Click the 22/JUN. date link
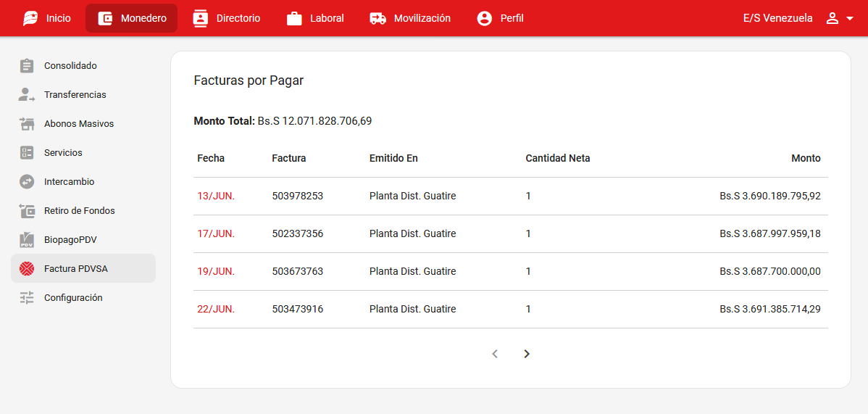Screen dimensions: 868x414 (216, 310)
